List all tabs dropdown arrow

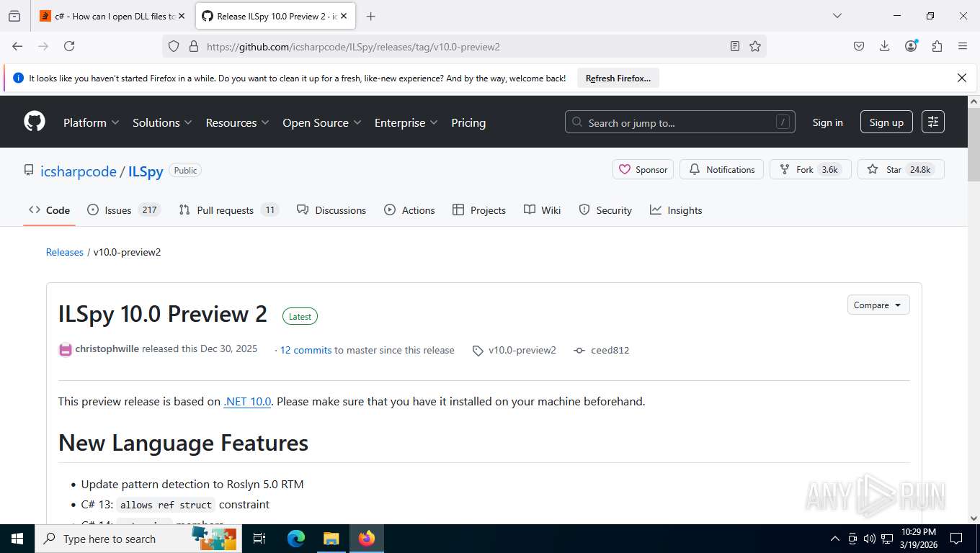tap(837, 16)
